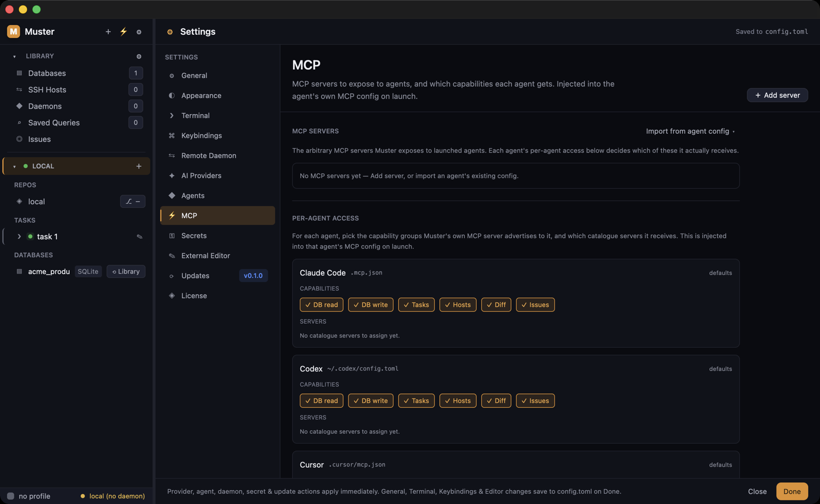This screenshot has width=820, height=504.
Task: Click the Appearance half-circle icon
Action: [x=172, y=96]
